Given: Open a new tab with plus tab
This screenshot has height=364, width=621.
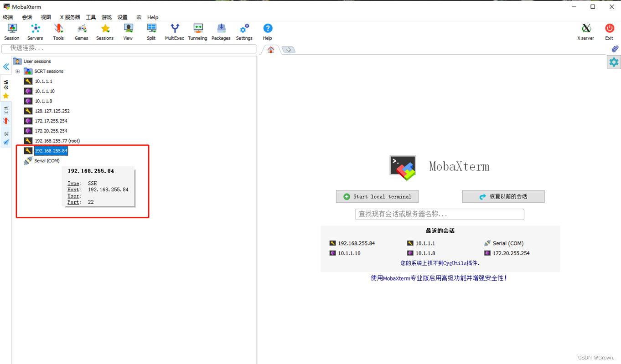Looking at the screenshot, I should pyautogui.click(x=289, y=50).
